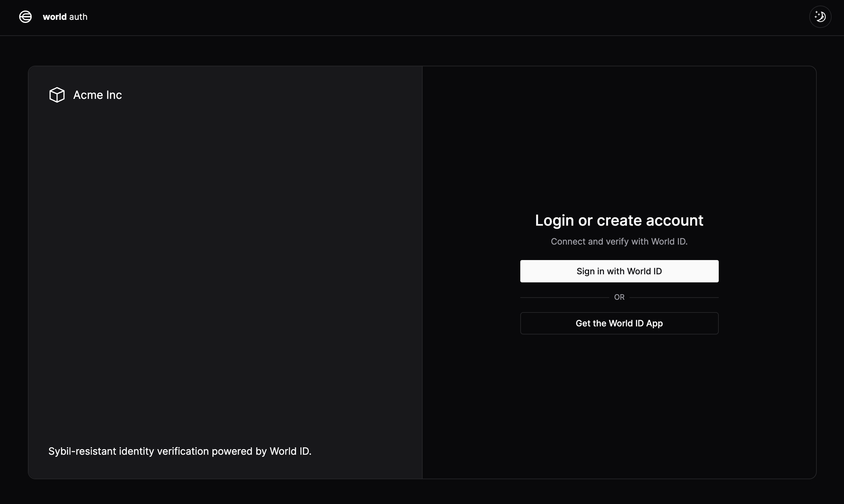The height and width of the screenshot is (504, 844).
Task: Click the OR divider label
Action: tap(619, 297)
